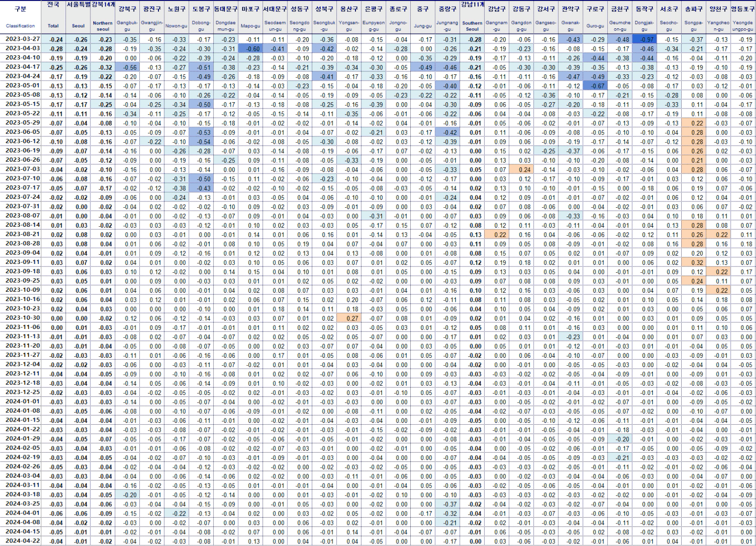Select the '-0.97' Dongjak-gu cell on 2023-03-27
Screen dimensions: 756x546
point(645,40)
